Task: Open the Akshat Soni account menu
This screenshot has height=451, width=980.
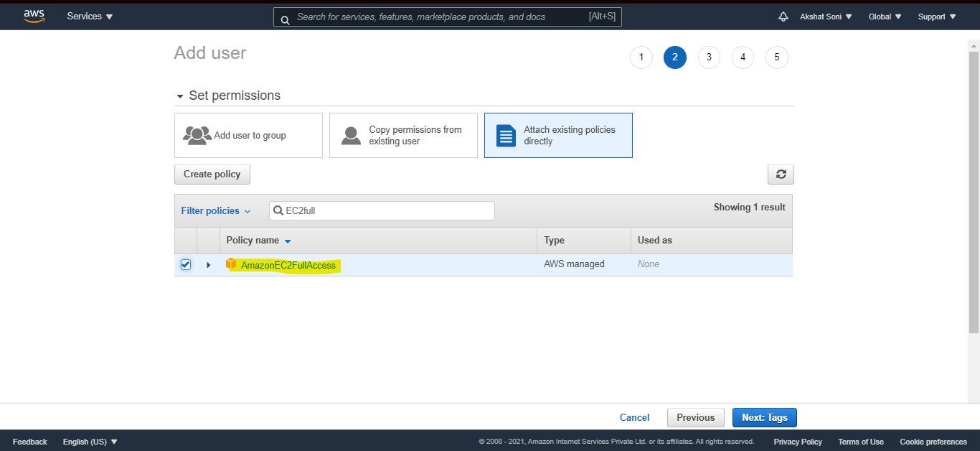Action: 826,17
